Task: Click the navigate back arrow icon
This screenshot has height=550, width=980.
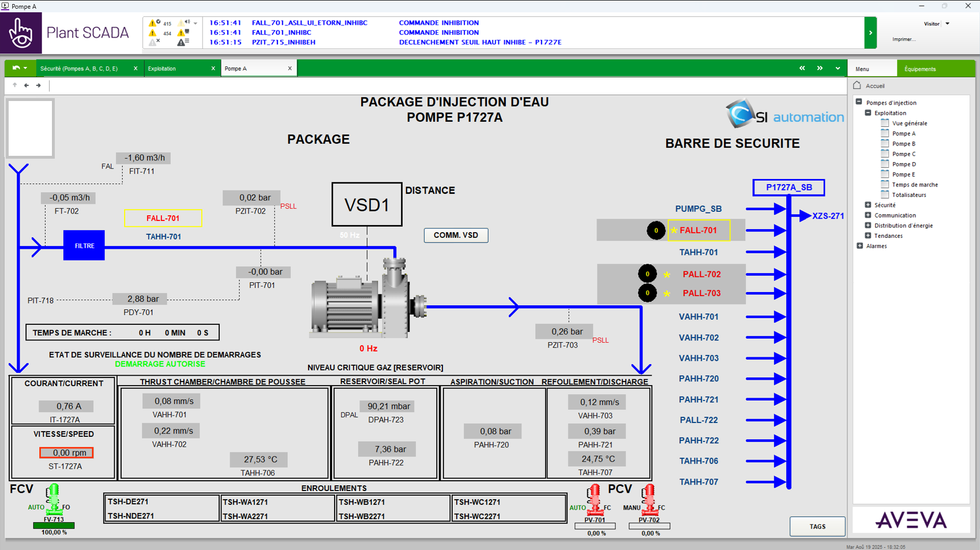Action: pyautogui.click(x=27, y=85)
